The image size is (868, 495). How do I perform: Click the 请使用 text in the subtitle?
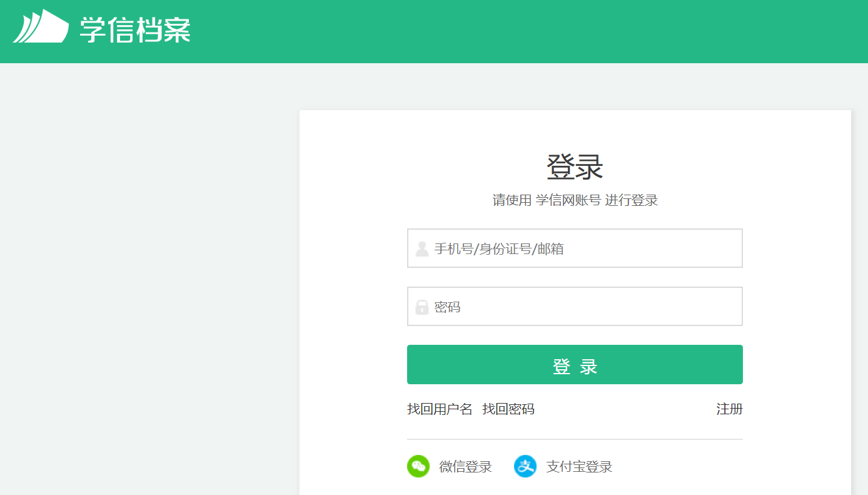512,200
